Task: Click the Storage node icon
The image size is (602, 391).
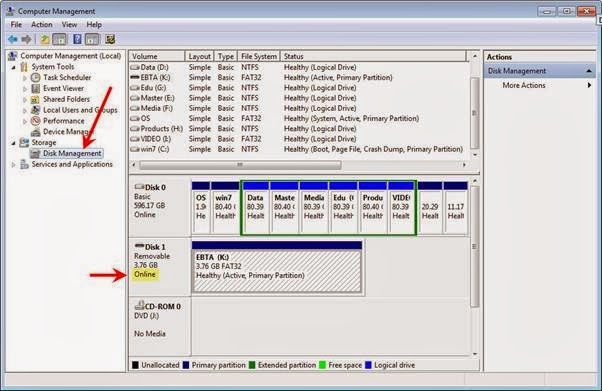Action: click(x=24, y=142)
